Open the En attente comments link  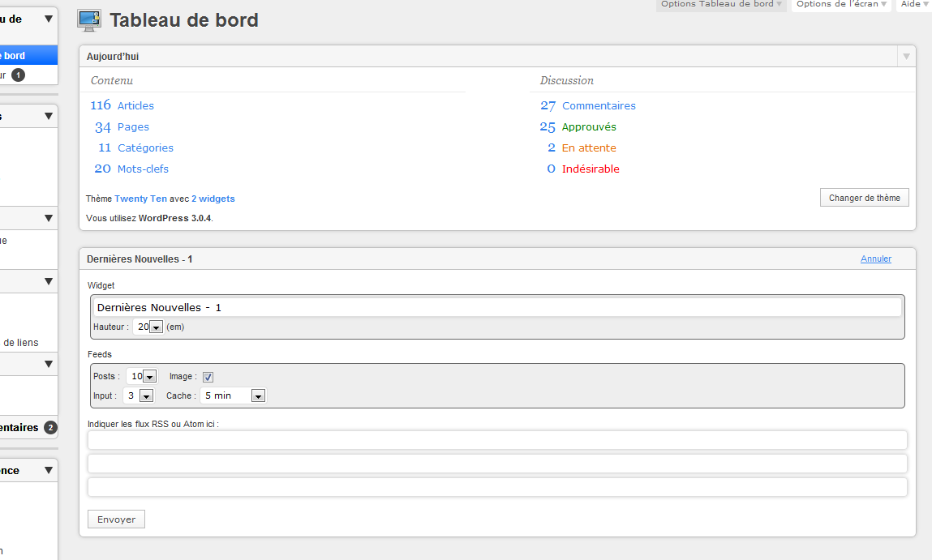(582, 147)
